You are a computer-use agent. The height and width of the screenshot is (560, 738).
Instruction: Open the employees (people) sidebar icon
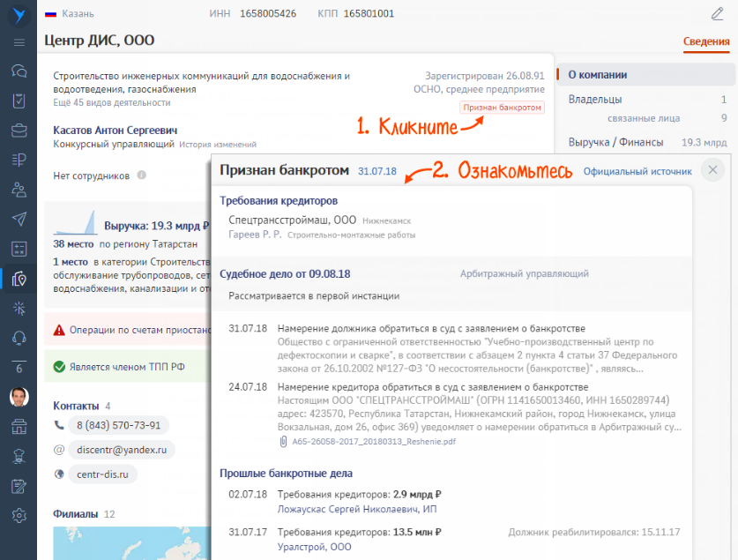click(x=19, y=190)
